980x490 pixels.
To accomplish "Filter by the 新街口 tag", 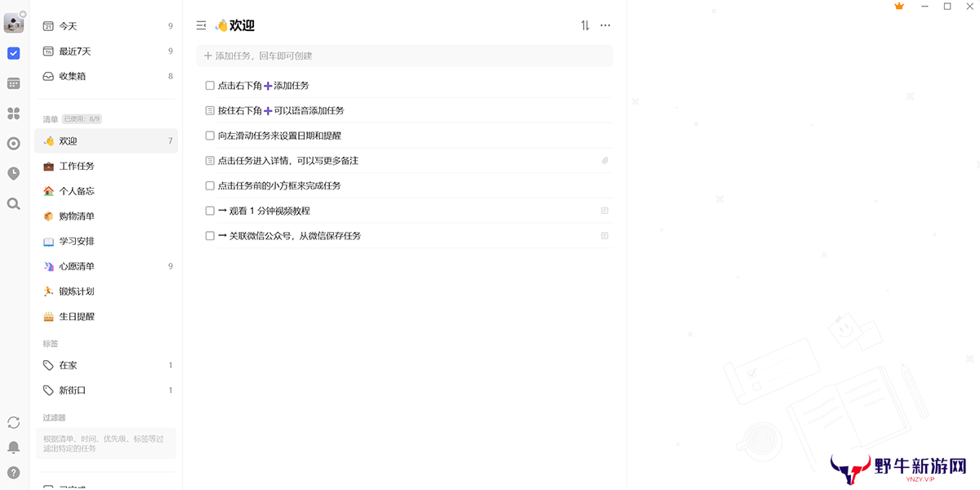I will [x=106, y=390].
